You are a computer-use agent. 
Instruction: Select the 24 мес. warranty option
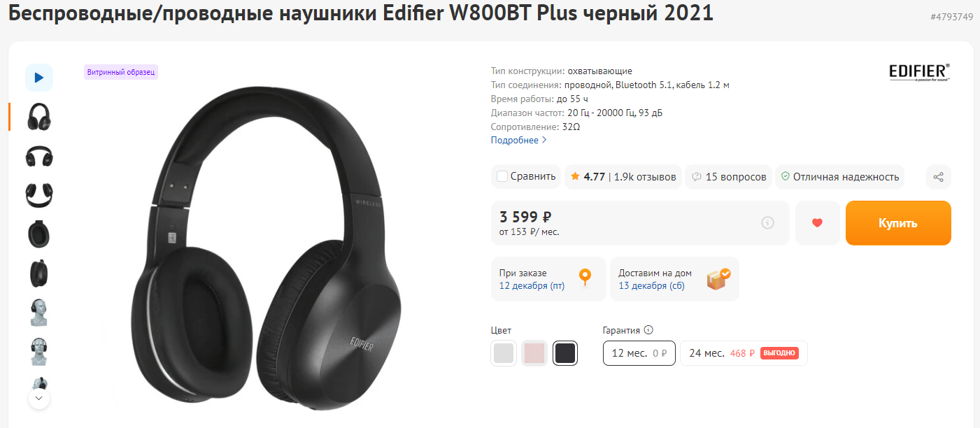click(x=744, y=353)
